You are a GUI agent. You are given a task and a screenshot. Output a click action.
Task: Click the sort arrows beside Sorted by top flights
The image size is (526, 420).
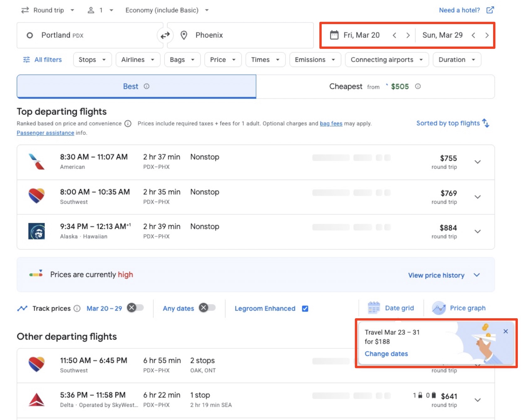point(486,123)
